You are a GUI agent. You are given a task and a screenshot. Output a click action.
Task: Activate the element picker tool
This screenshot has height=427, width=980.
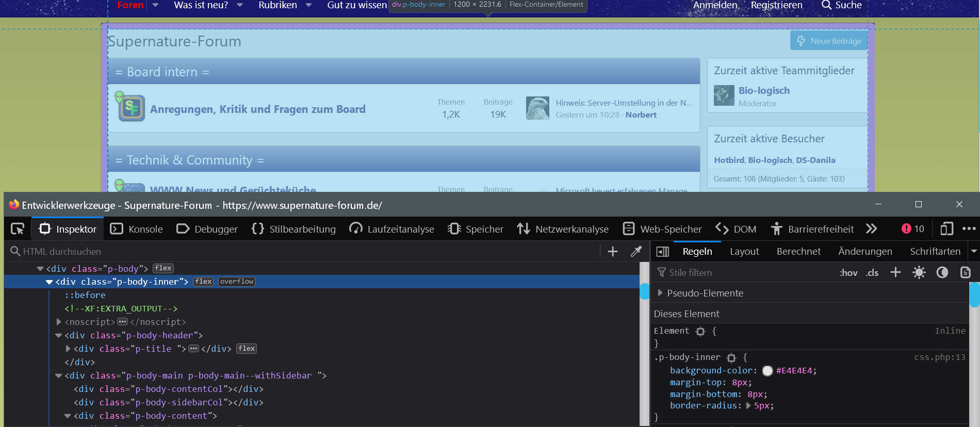18,229
